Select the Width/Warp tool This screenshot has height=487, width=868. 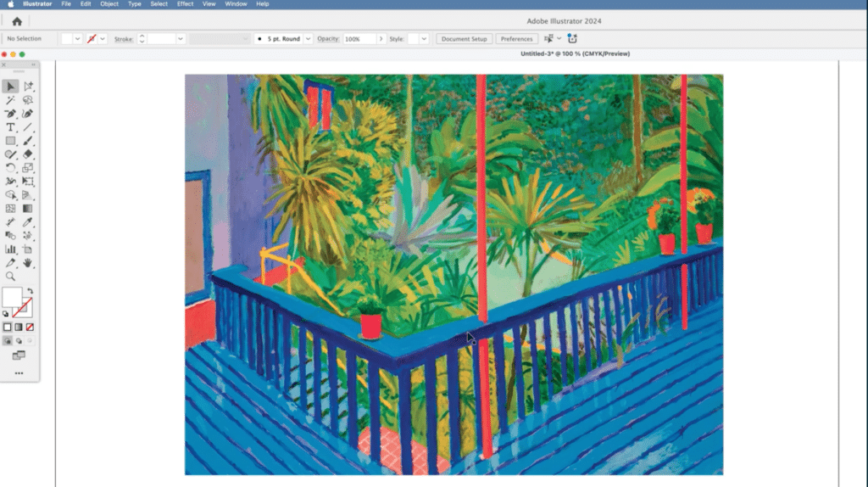pos(10,182)
